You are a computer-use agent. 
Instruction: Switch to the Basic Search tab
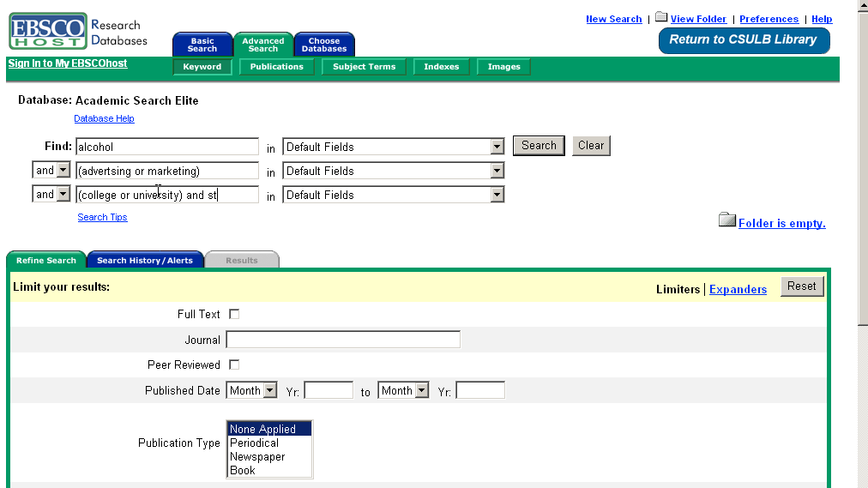tap(202, 45)
